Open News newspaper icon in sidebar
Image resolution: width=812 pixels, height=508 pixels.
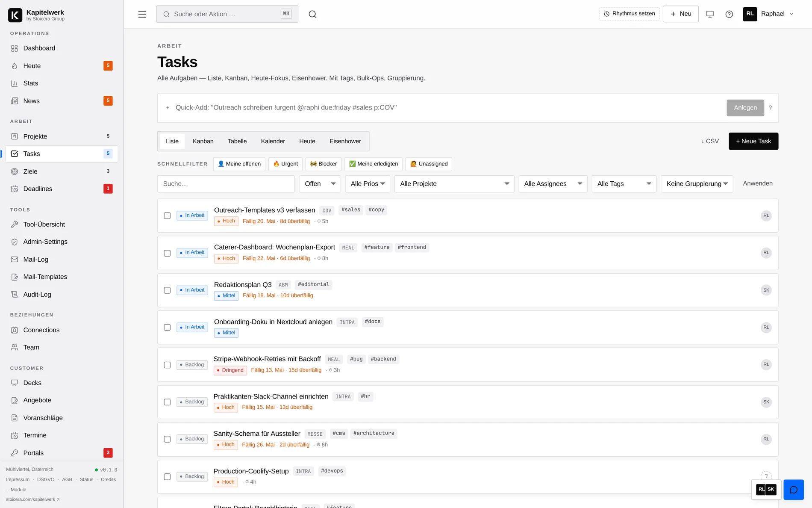[x=15, y=101]
